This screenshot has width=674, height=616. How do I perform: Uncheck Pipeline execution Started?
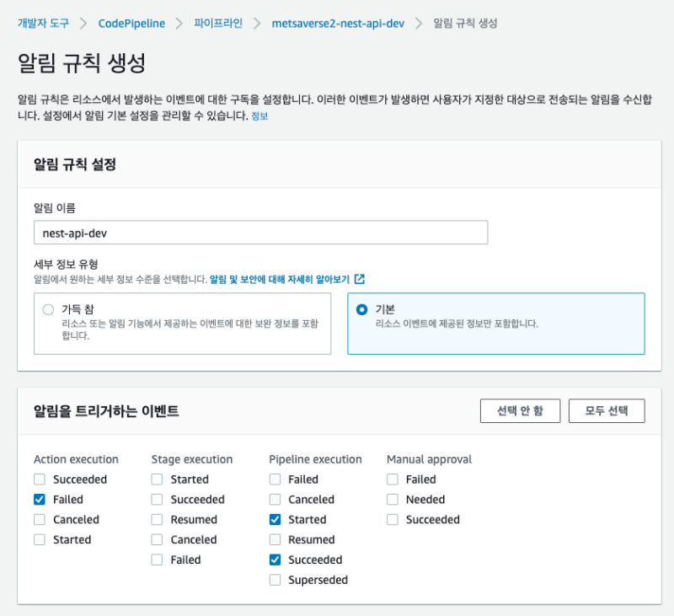(275, 519)
